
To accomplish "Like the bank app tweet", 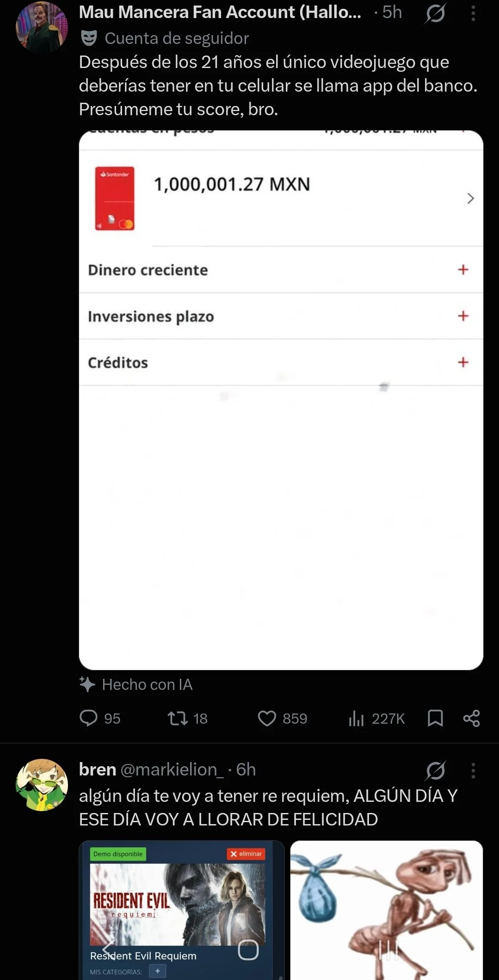I will pyautogui.click(x=282, y=718).
